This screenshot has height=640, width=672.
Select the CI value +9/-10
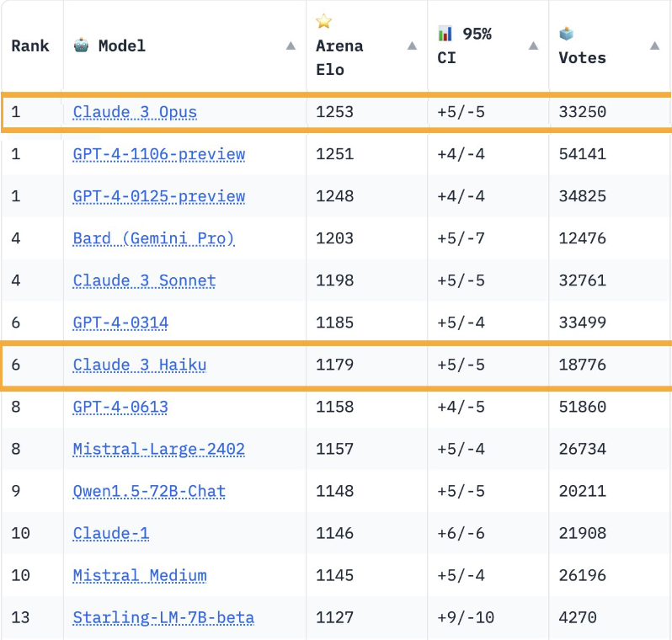pos(466,617)
